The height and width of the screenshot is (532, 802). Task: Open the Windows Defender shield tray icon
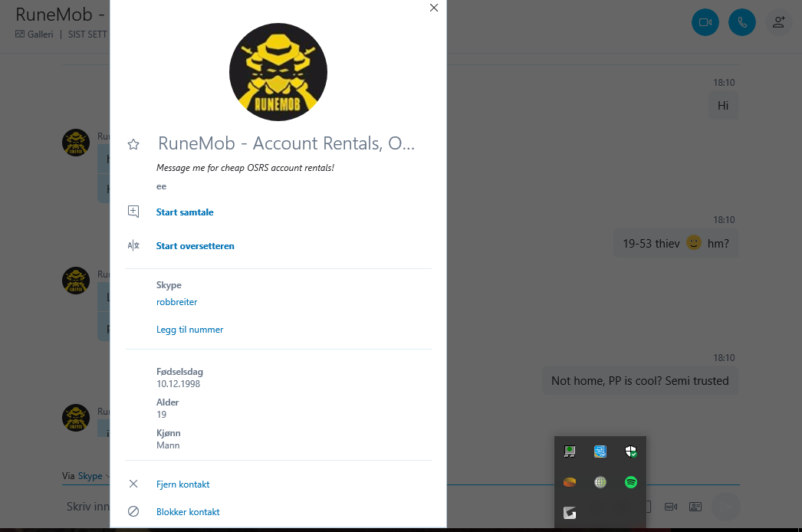pos(631,452)
